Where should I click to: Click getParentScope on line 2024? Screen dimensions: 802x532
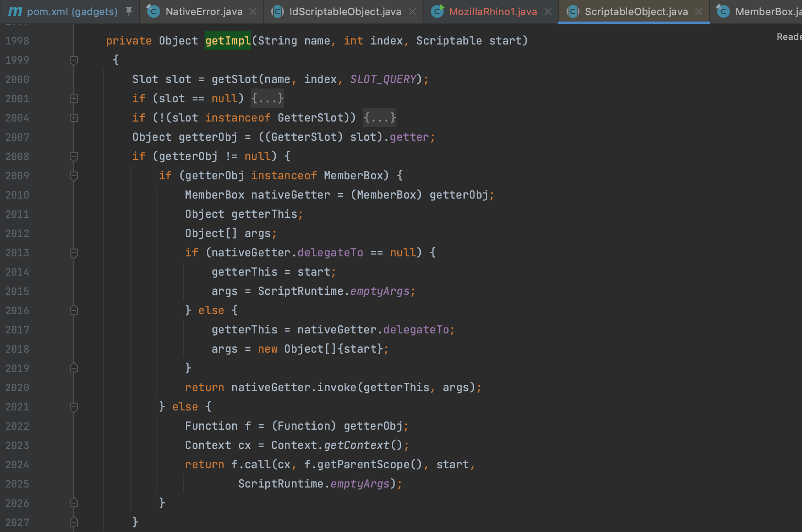tap(363, 465)
